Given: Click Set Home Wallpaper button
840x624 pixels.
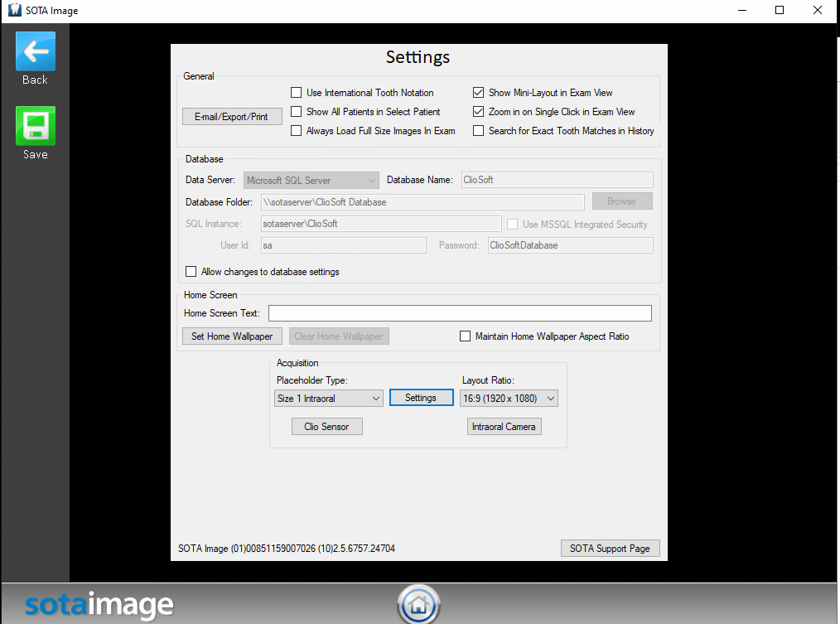Looking at the screenshot, I should pos(232,336).
